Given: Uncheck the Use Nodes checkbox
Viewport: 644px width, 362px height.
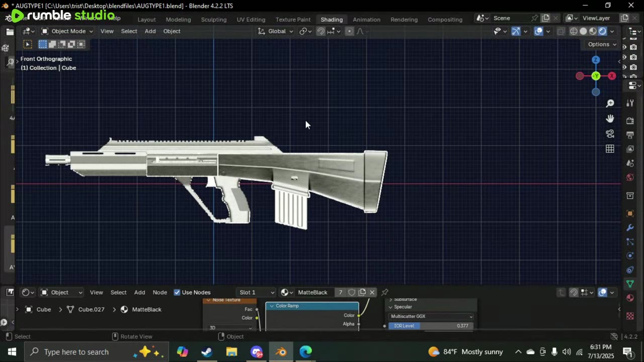Looking at the screenshot, I should coord(177,292).
